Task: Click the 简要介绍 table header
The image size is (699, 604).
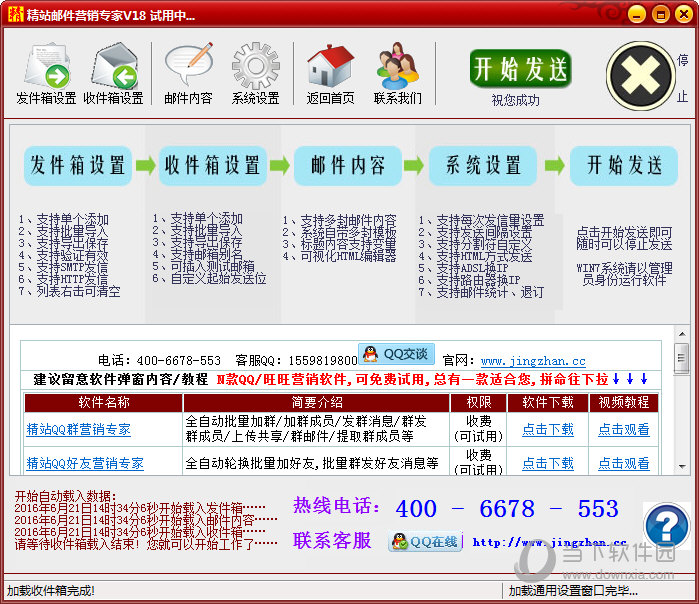Action: coord(317,403)
